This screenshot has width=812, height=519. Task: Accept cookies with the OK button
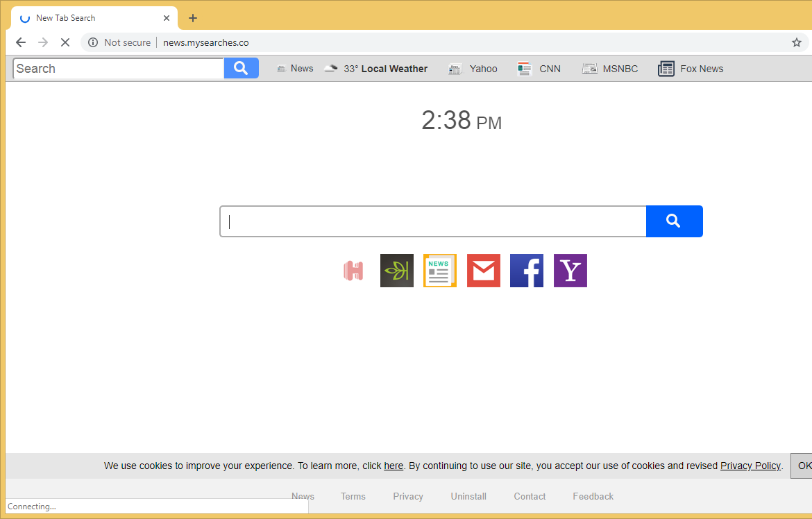point(802,466)
